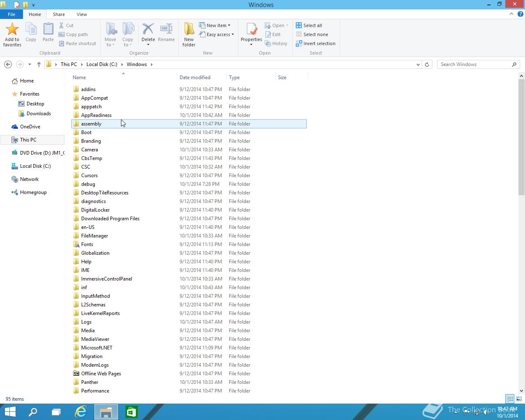Click Copy path in the ribbon
The height and width of the screenshot is (420, 525).
click(73, 34)
